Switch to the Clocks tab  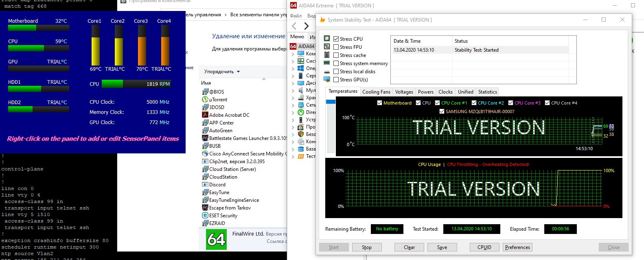click(x=445, y=92)
